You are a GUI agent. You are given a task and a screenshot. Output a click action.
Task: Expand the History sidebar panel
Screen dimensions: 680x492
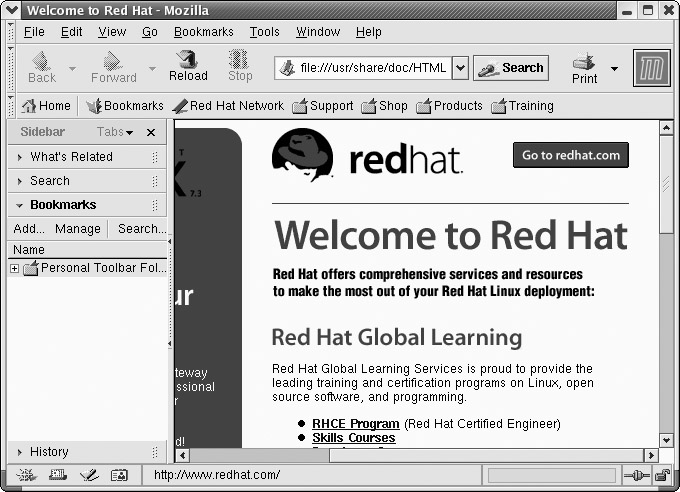[49, 452]
